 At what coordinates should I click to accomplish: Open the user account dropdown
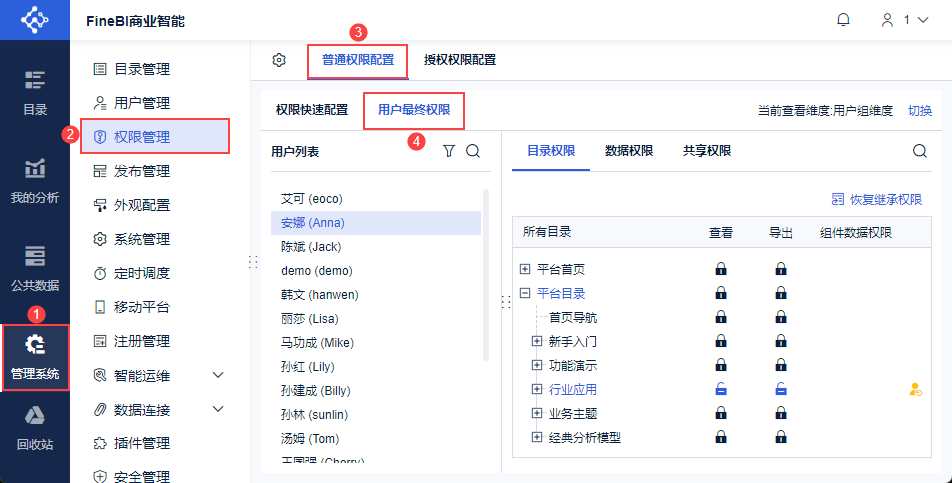[905, 20]
